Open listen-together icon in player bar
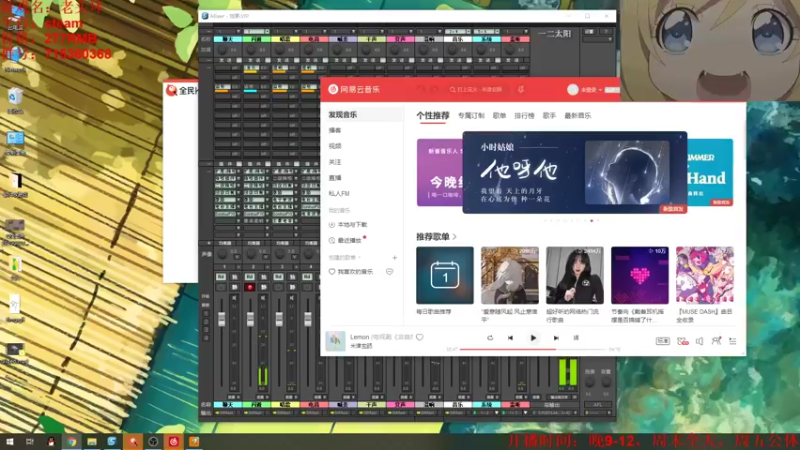Screen dimensions: 800x450 [716, 340]
